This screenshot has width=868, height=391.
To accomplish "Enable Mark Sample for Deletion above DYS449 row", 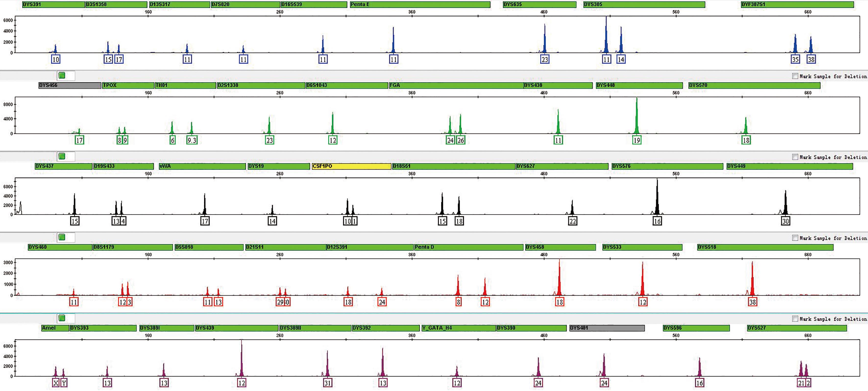I will click(795, 157).
